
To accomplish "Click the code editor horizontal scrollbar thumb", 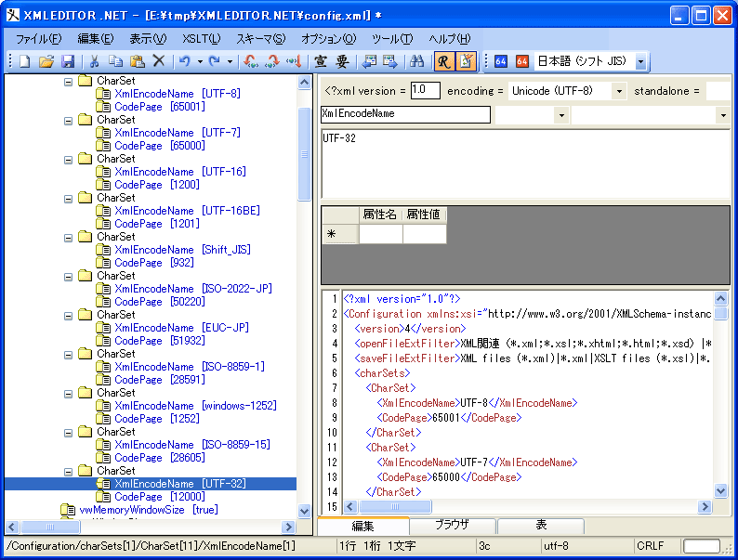I will 395,506.
